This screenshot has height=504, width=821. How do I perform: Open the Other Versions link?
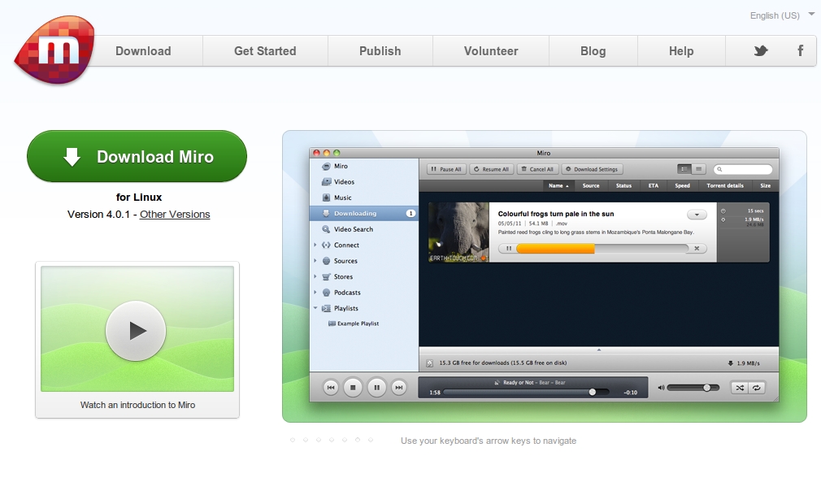click(174, 214)
